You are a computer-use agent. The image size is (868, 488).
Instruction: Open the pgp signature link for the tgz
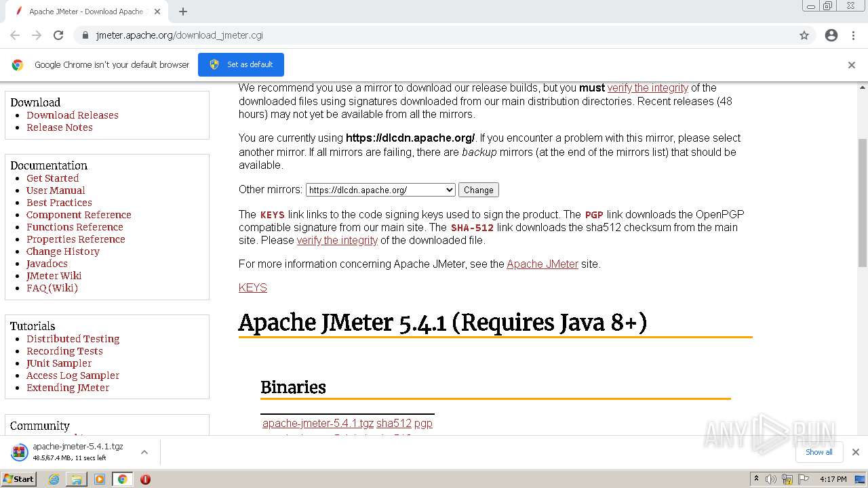point(423,424)
